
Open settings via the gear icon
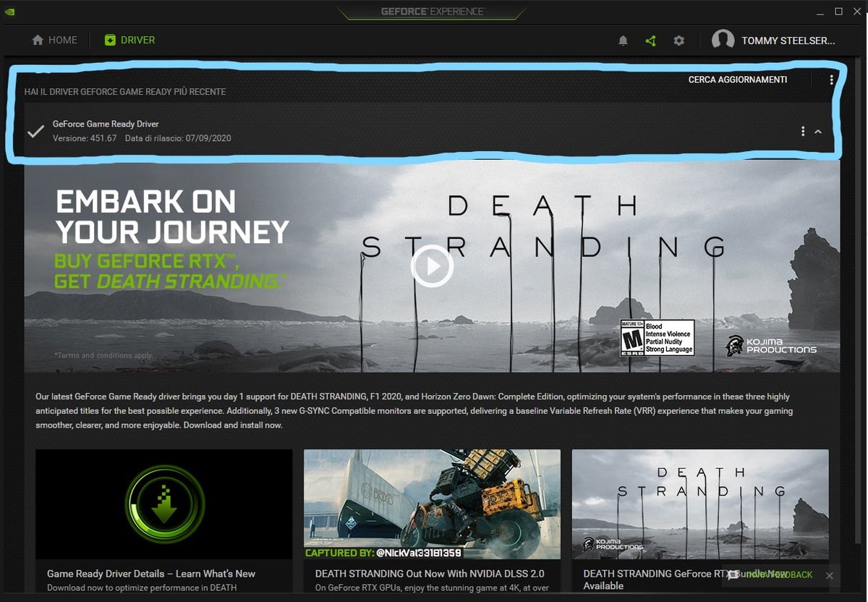tap(678, 41)
